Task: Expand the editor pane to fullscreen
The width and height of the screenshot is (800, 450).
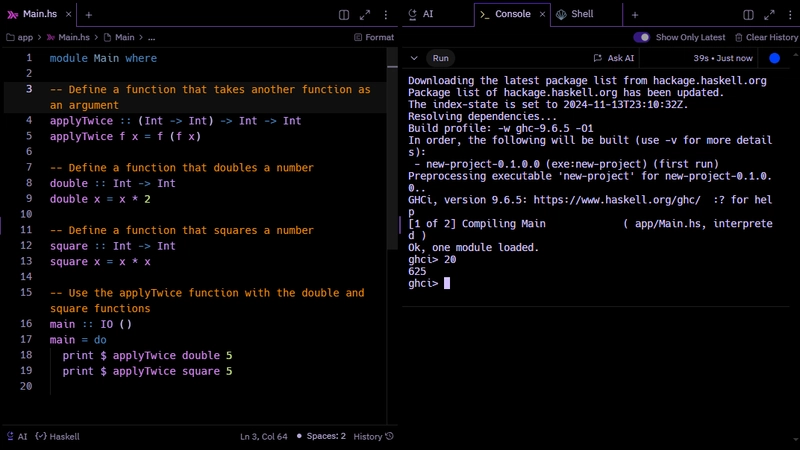Action: coord(365,15)
